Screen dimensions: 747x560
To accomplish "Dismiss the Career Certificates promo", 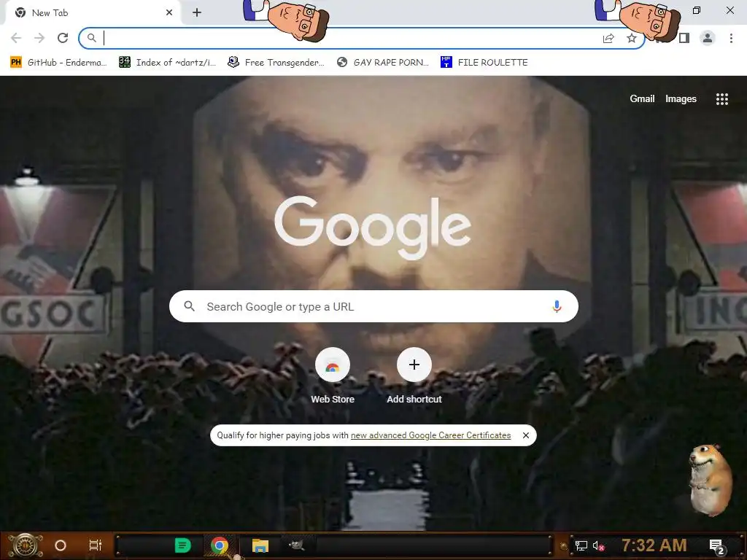I will pyautogui.click(x=525, y=435).
